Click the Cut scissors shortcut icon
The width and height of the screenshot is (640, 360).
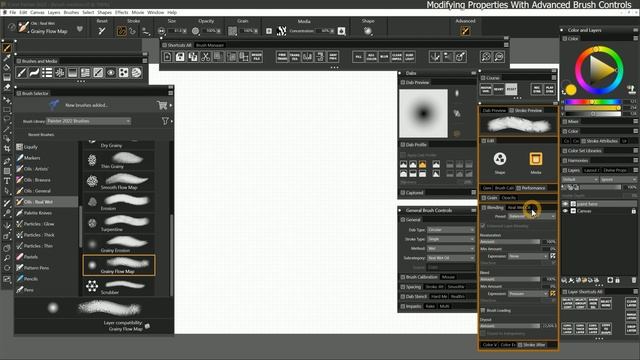[x=205, y=57]
